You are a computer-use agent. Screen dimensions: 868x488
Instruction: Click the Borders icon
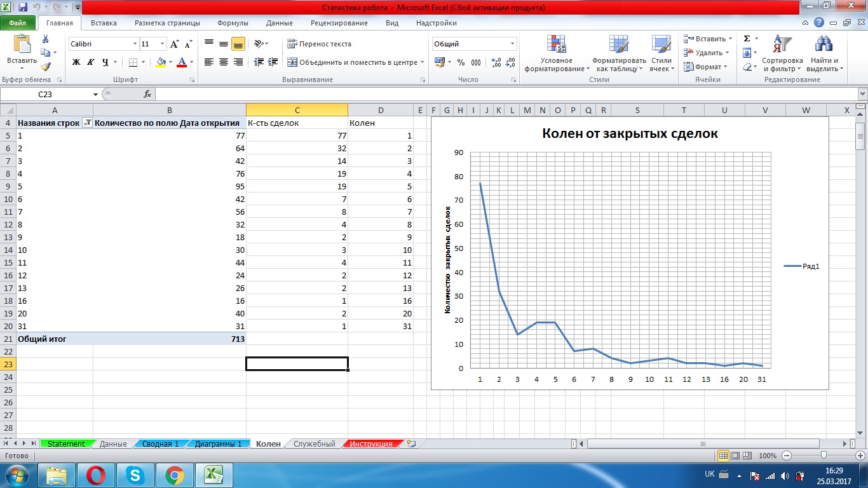click(x=133, y=62)
